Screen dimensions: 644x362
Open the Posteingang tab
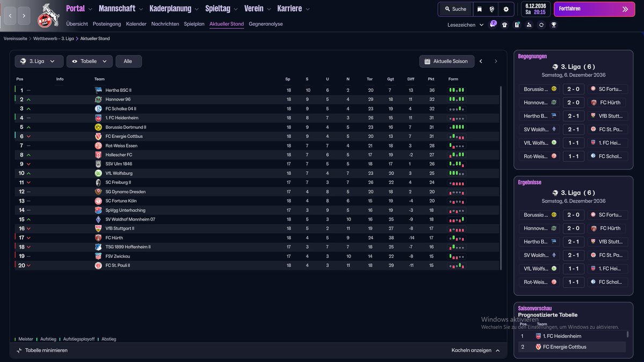(x=107, y=24)
